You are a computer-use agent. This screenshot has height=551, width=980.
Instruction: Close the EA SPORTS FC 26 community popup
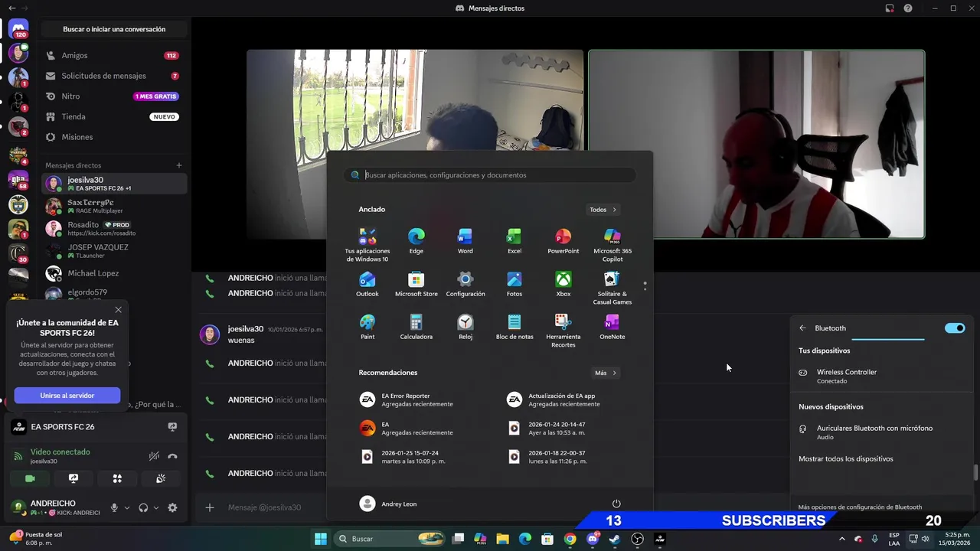pyautogui.click(x=118, y=310)
